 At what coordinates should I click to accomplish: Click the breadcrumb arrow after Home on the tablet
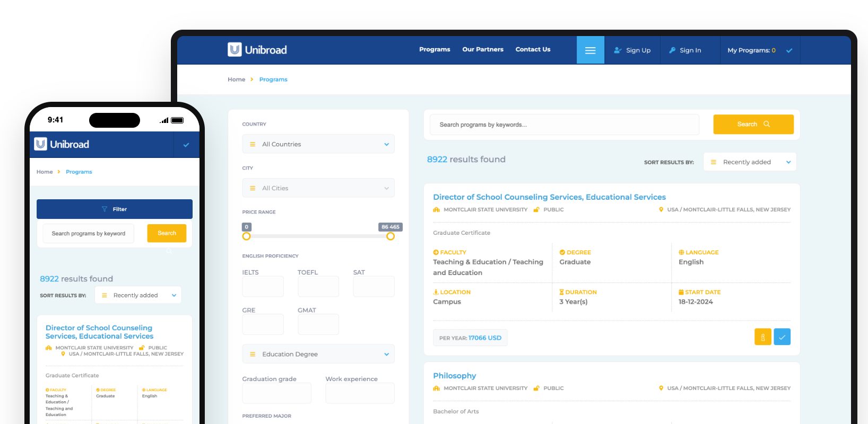tap(252, 79)
